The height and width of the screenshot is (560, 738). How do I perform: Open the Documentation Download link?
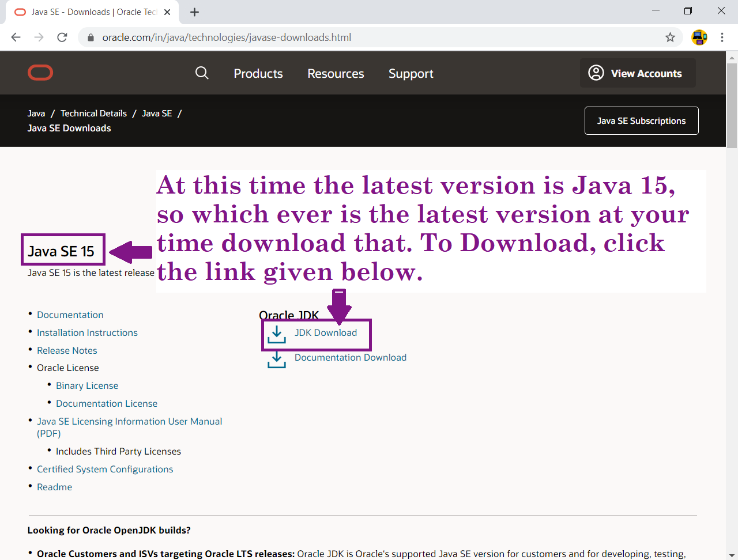tap(351, 357)
